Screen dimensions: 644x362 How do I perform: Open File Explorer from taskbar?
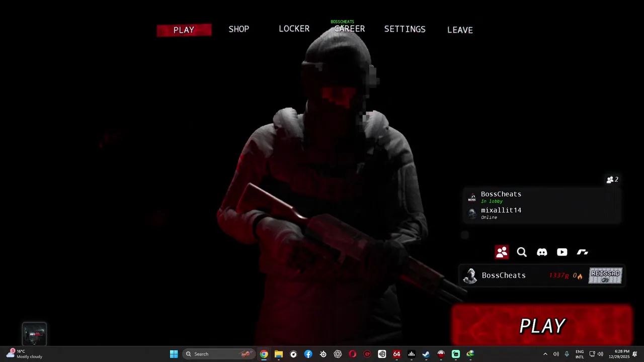[x=279, y=354]
